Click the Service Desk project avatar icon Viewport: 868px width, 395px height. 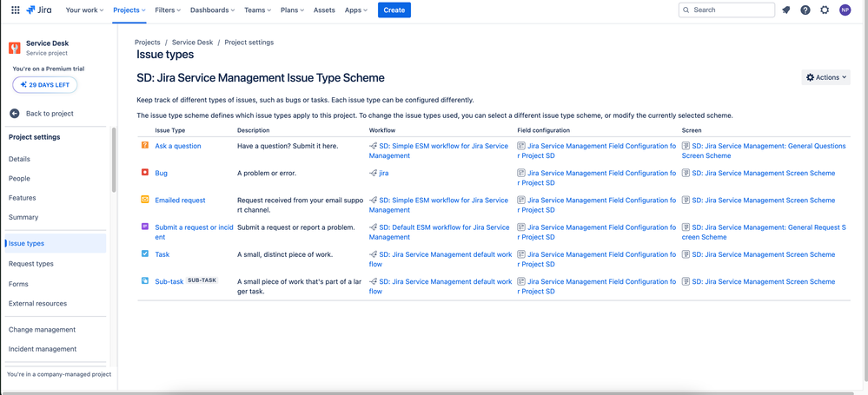[15, 48]
